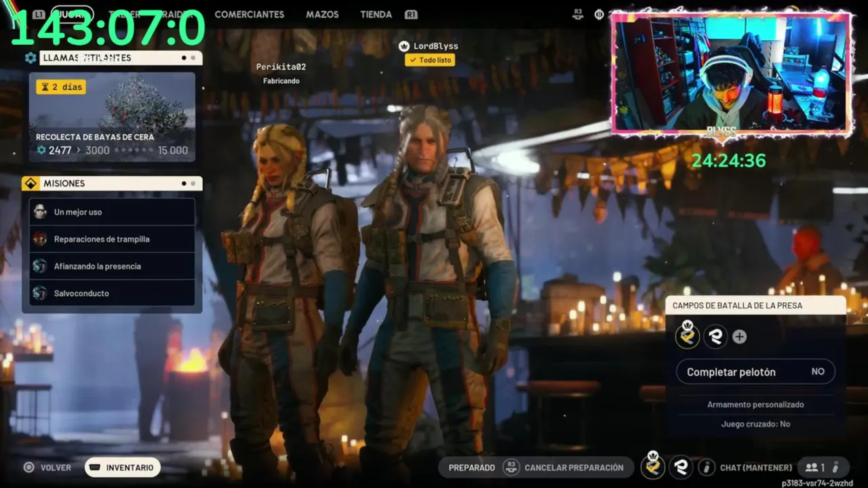Click CANCELAR PREPARACIÓN
This screenshot has height=488, width=868.
pyautogui.click(x=574, y=468)
